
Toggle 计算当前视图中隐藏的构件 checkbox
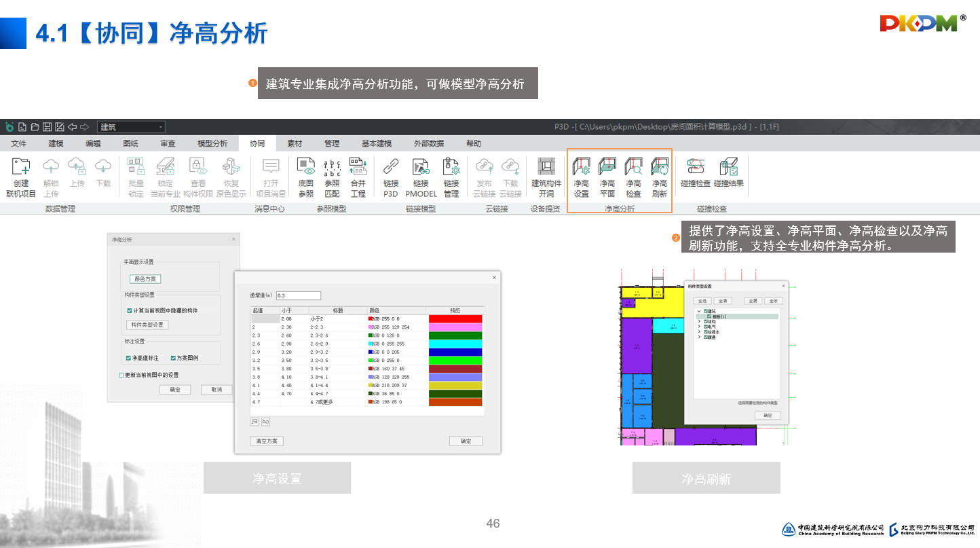129,310
